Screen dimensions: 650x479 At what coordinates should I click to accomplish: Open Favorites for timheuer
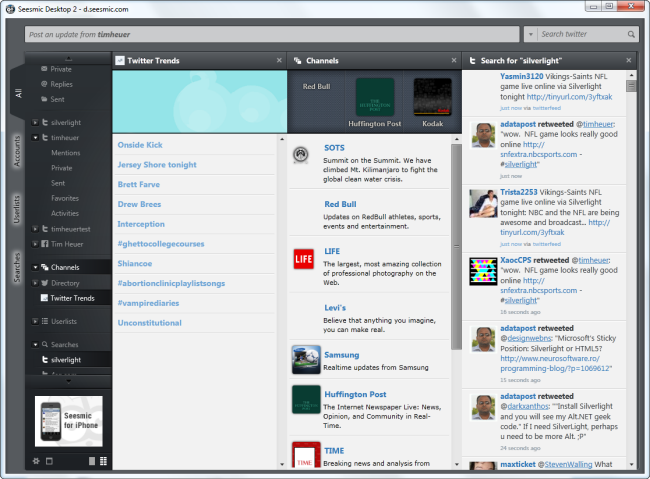65,198
